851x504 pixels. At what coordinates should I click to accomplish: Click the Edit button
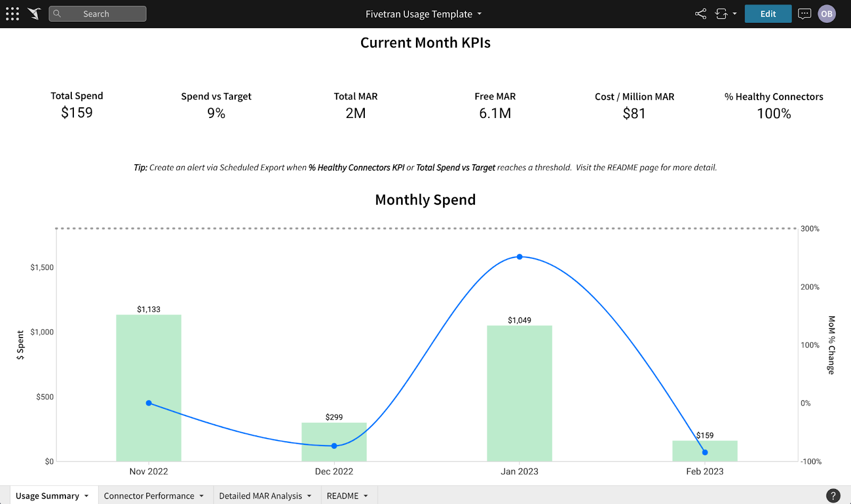767,13
